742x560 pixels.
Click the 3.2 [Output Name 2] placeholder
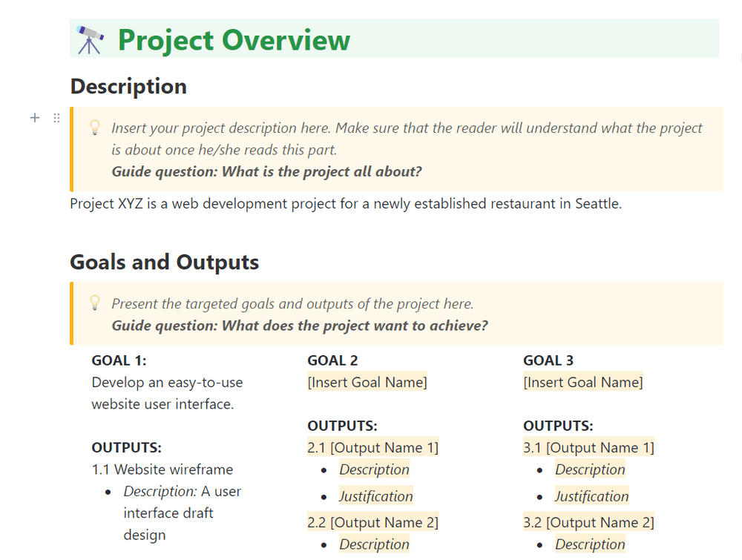(588, 522)
